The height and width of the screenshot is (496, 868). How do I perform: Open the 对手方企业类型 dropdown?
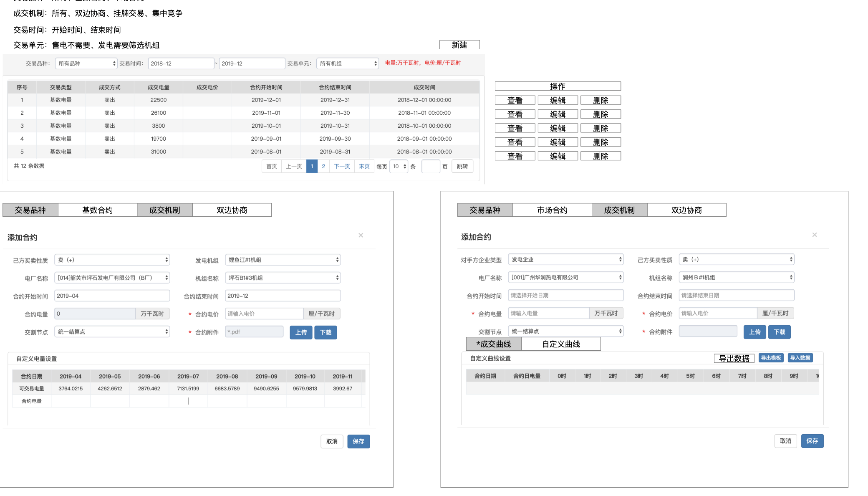(x=566, y=259)
